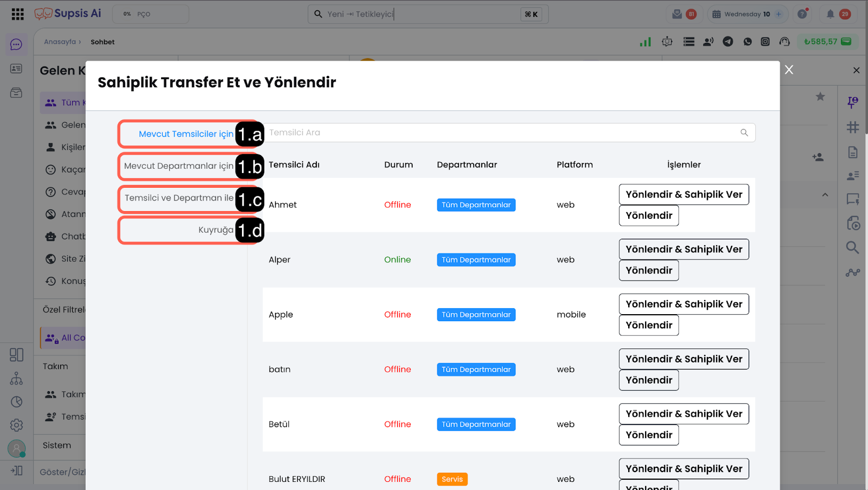The height and width of the screenshot is (490, 868).
Task: Switch to Mevcut Departmanlar için tab
Action: (178, 166)
